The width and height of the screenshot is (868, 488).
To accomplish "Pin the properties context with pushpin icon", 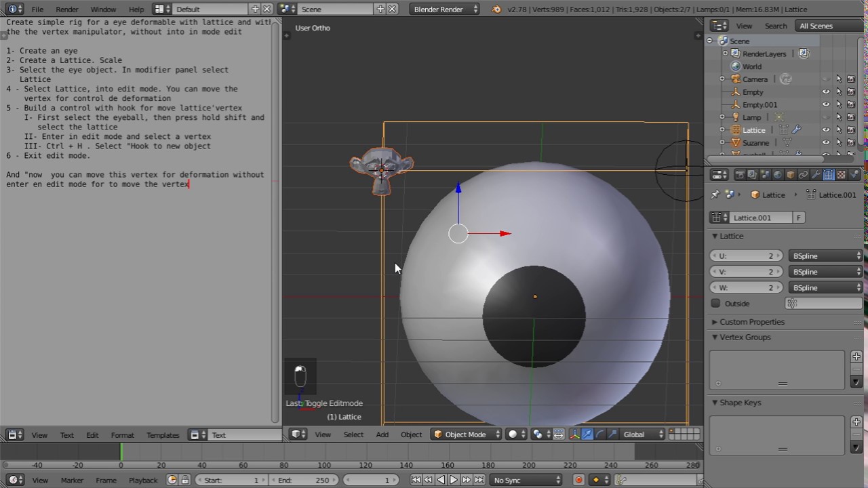I will coord(715,195).
